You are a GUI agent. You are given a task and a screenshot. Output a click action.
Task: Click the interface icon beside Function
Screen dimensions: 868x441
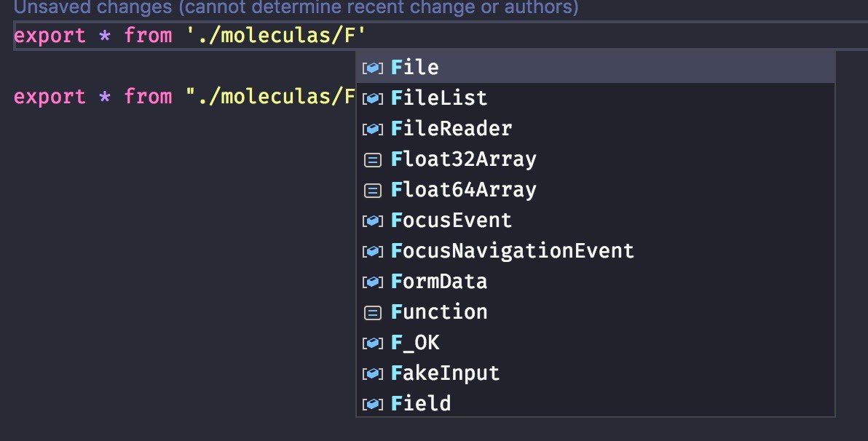pyautogui.click(x=373, y=313)
